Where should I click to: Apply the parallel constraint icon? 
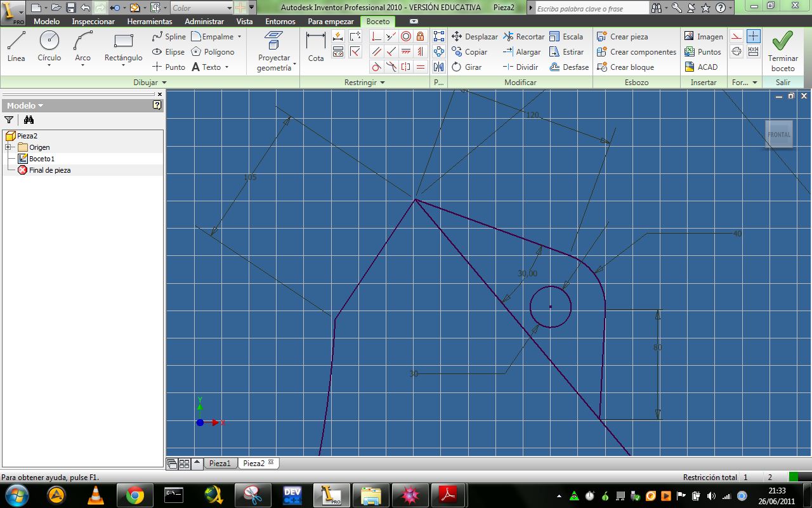[376, 51]
